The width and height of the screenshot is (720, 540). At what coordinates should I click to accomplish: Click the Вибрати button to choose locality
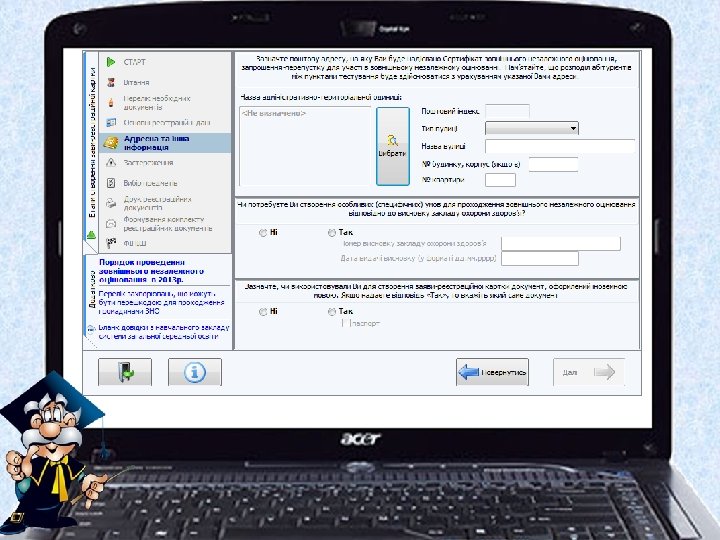[393, 146]
